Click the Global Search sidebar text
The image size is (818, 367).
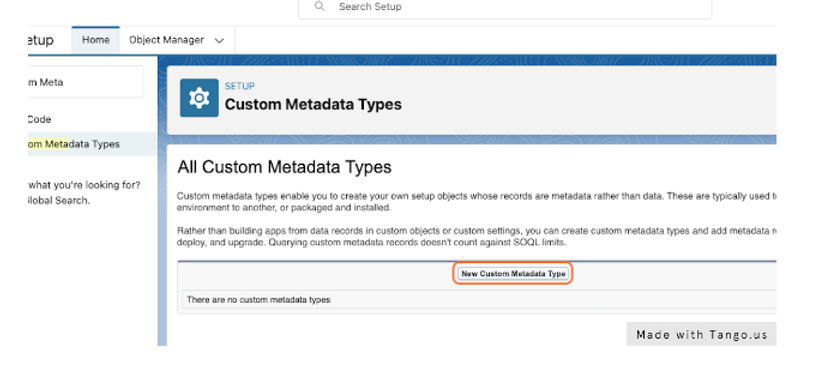click(x=59, y=200)
